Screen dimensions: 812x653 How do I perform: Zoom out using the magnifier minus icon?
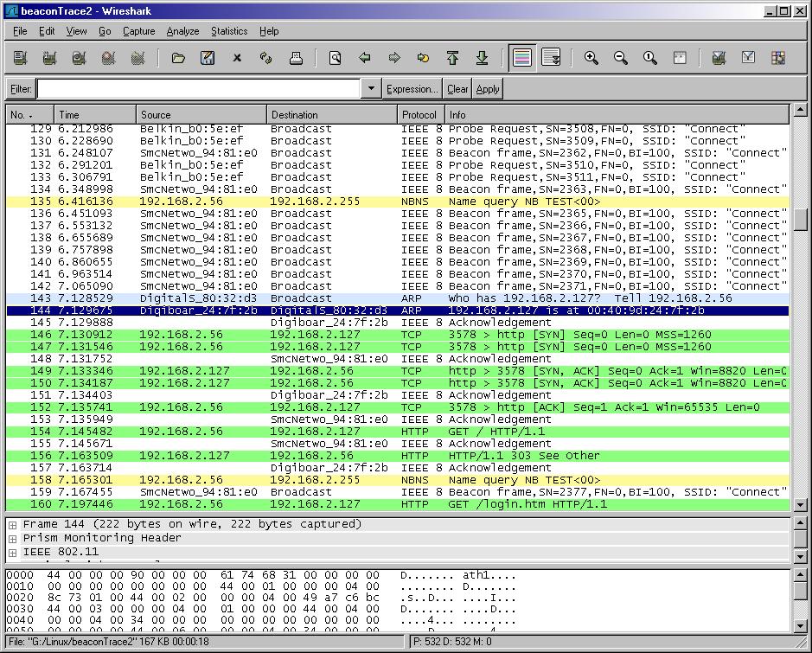(621, 58)
